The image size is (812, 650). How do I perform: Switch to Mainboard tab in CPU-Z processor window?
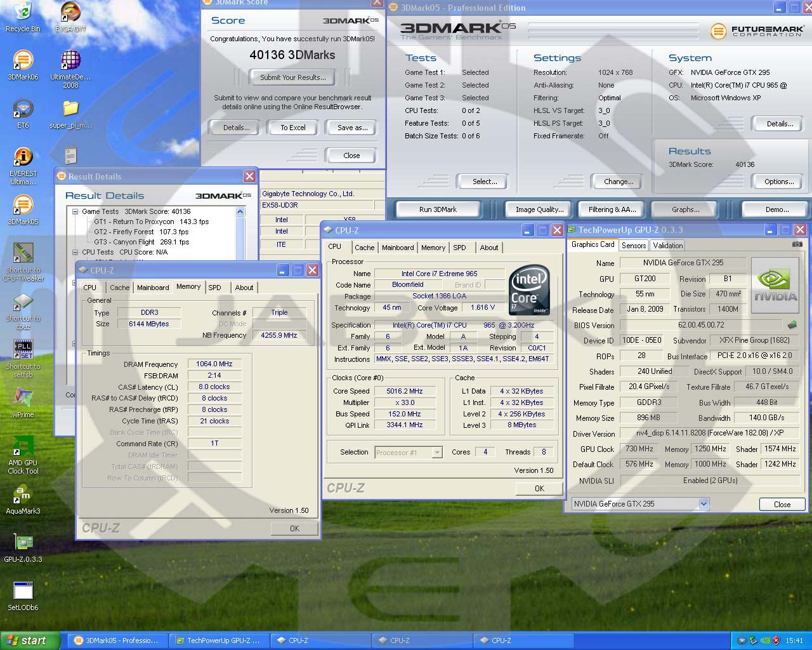(x=398, y=248)
